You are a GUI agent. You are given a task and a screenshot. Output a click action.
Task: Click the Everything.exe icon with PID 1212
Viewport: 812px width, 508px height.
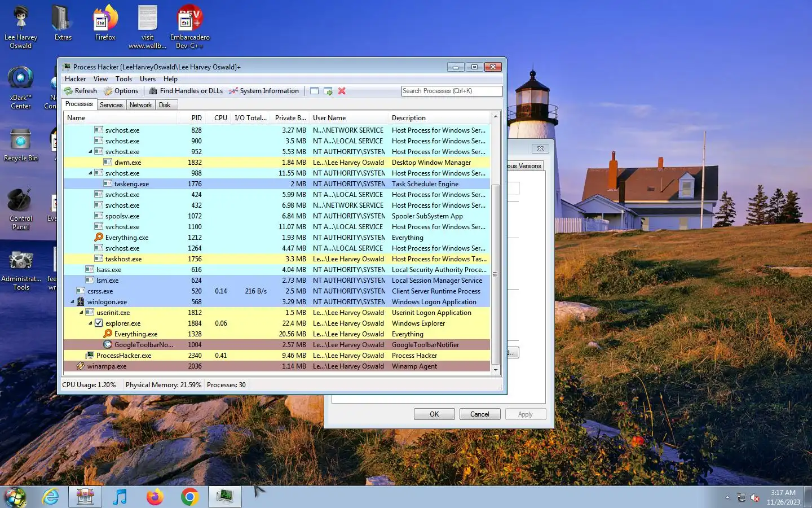tap(99, 238)
